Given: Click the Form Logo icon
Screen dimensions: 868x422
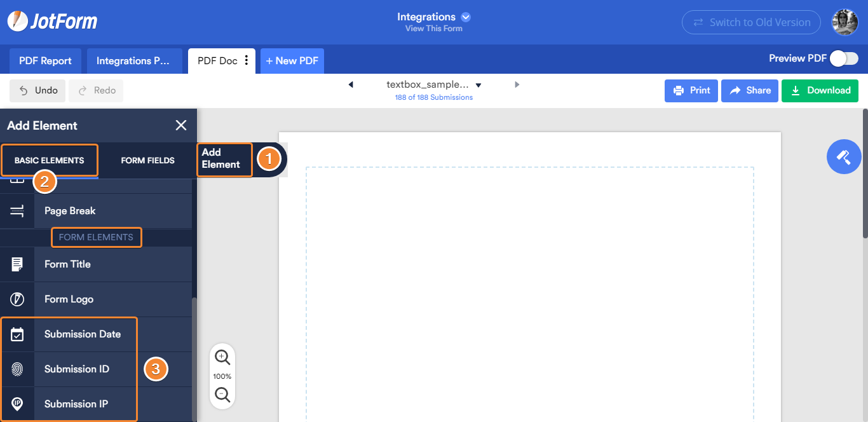Looking at the screenshot, I should pos(17,299).
